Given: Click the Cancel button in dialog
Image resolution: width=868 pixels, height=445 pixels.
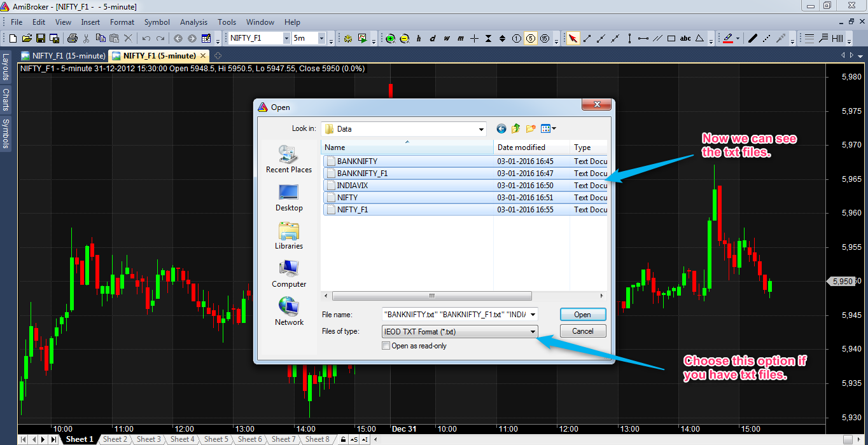Looking at the screenshot, I should coord(582,331).
